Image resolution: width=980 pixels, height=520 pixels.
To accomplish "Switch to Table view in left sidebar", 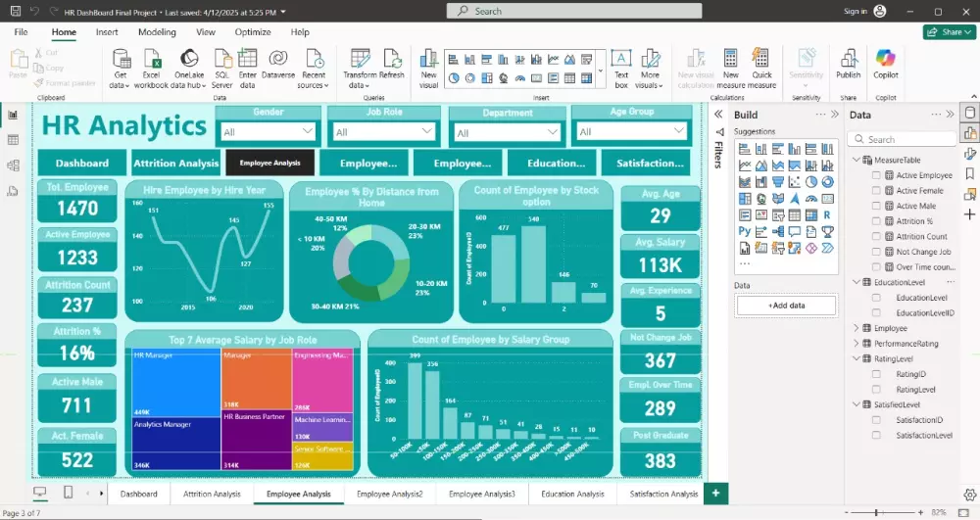I will coord(13,140).
